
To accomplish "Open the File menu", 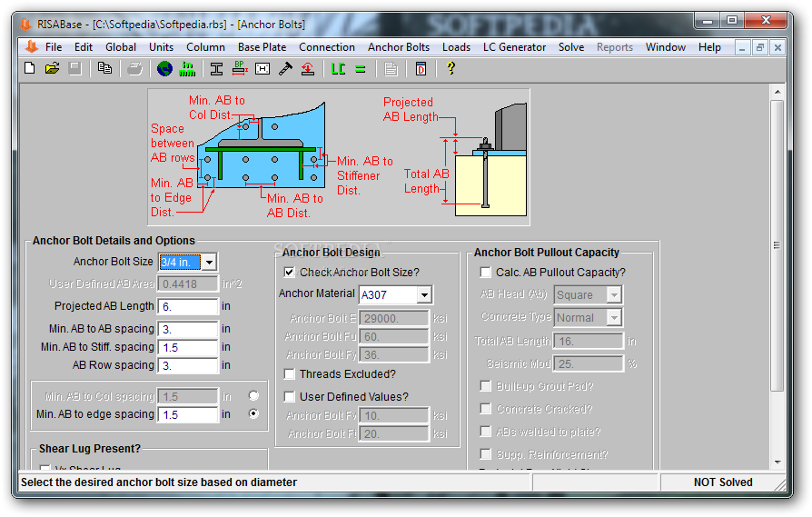I will (54, 47).
